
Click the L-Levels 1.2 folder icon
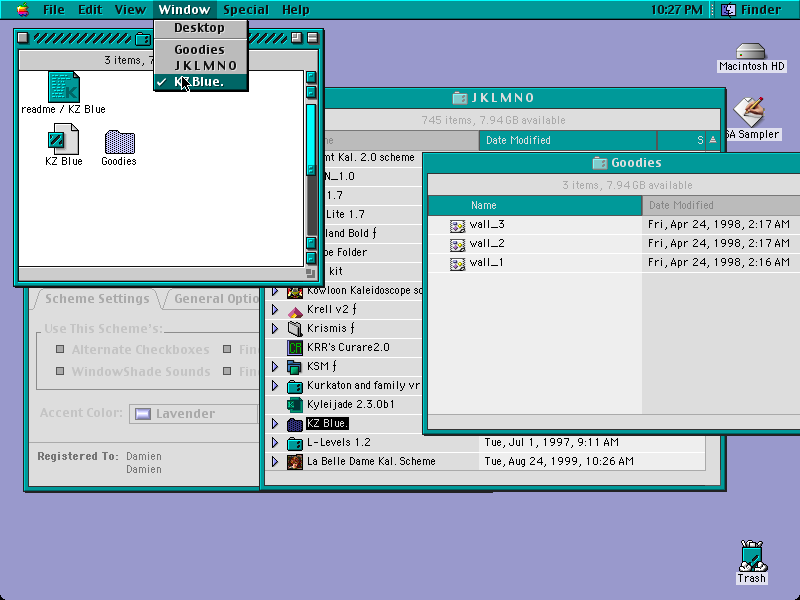295,443
